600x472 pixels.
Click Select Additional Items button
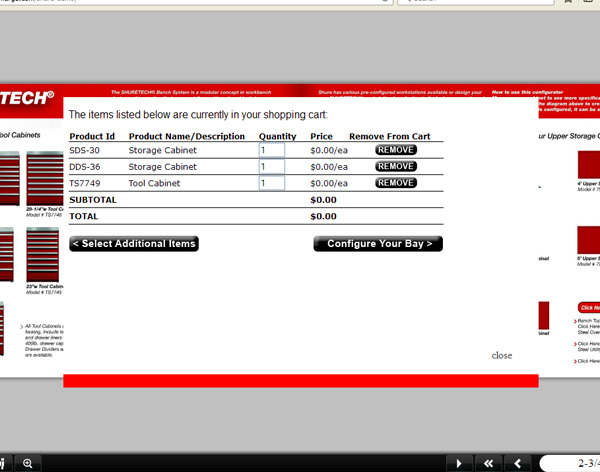[134, 244]
